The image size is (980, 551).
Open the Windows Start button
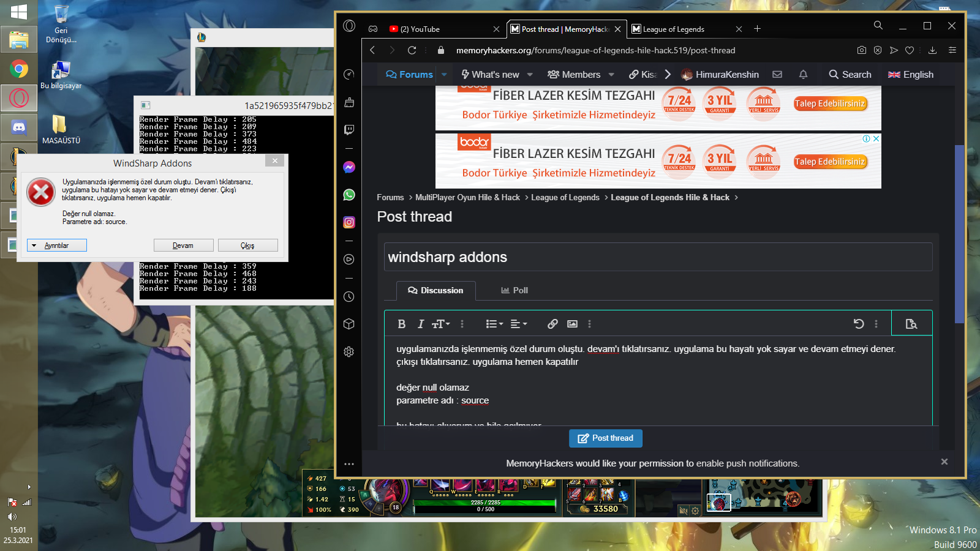click(19, 12)
